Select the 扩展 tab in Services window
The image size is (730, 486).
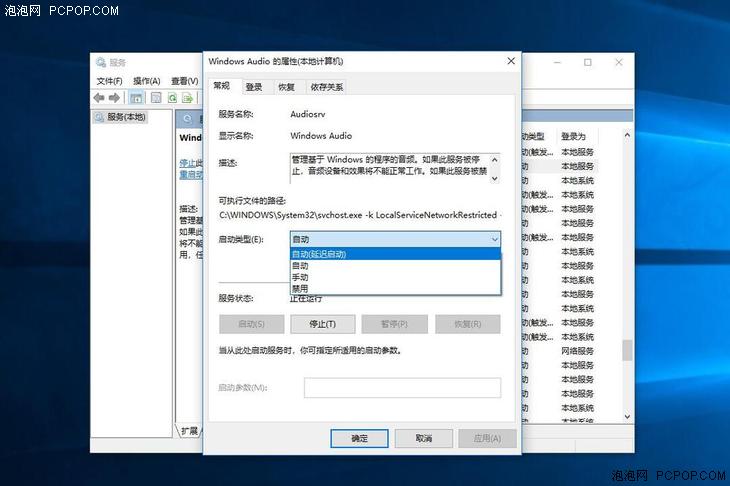click(189, 431)
